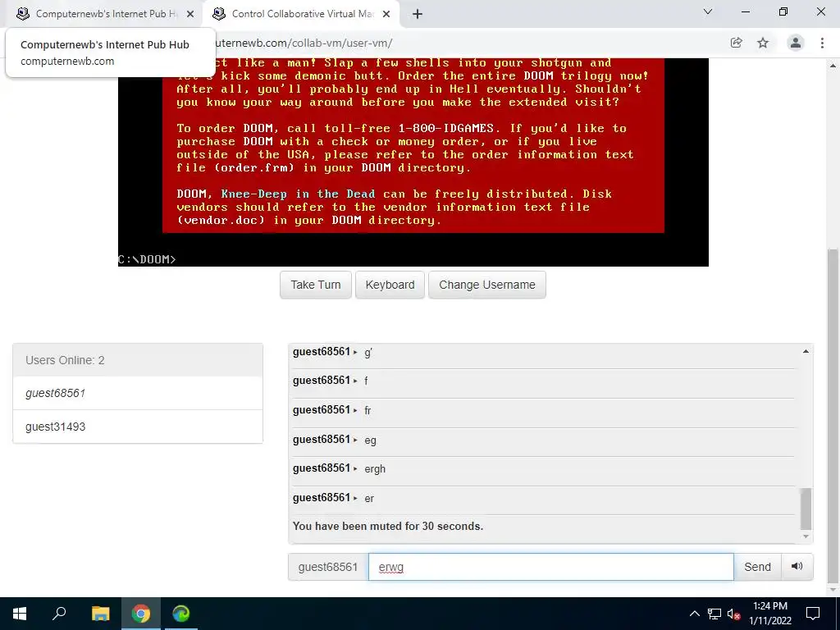Click chat scroll down arrow
The width and height of the screenshot is (840, 630).
point(806,536)
